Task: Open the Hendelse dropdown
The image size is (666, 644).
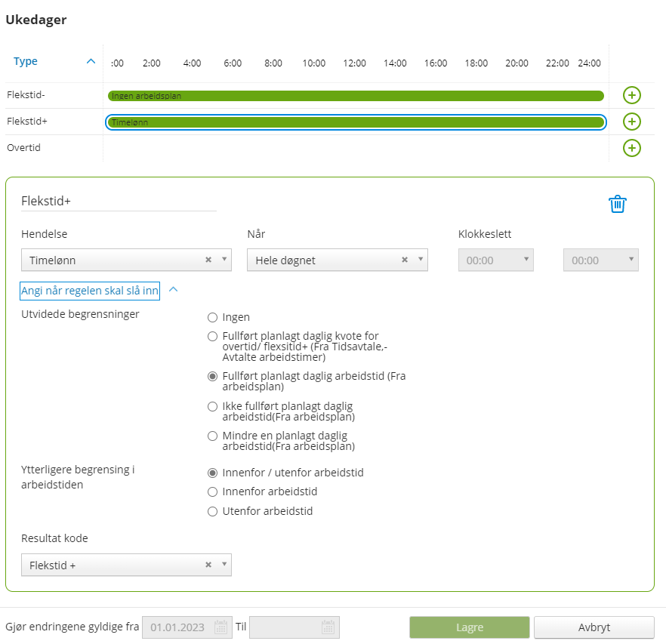Action: 224,260
